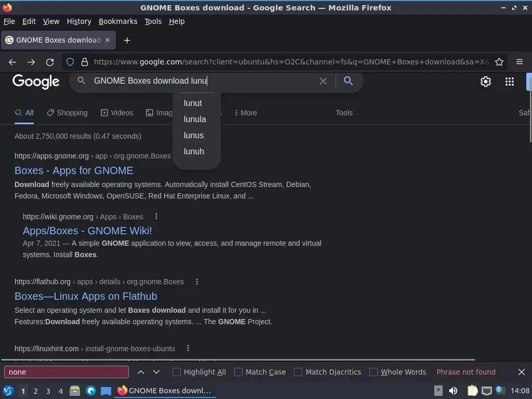Click the Google logo
The width and height of the screenshot is (532, 399).
pyautogui.click(x=36, y=82)
